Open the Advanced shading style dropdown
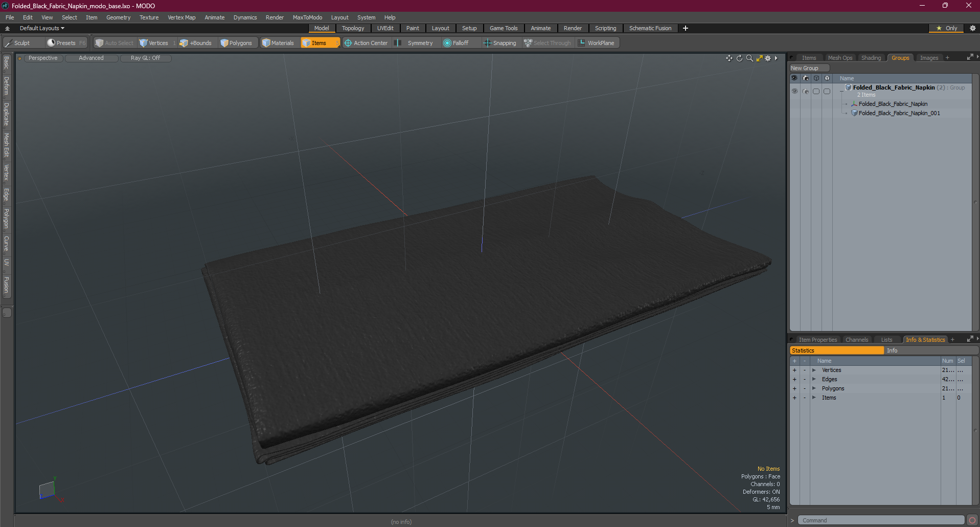Screen dimensions: 980x527 click(91, 58)
